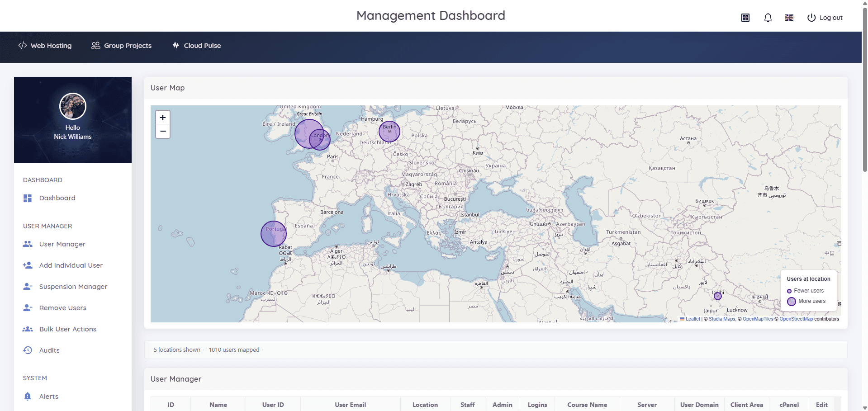Sort by the Name column header
This screenshot has width=868, height=411.
[218, 405]
